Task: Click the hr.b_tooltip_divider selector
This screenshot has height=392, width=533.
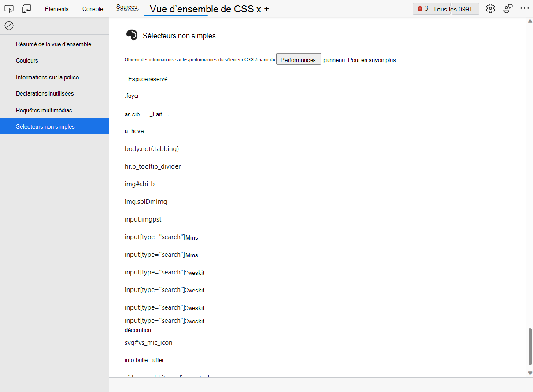Action: pos(152,166)
